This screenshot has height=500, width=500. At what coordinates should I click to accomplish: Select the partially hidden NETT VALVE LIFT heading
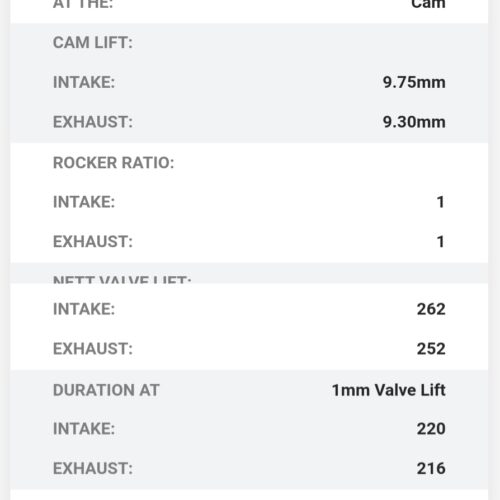[x=122, y=279]
